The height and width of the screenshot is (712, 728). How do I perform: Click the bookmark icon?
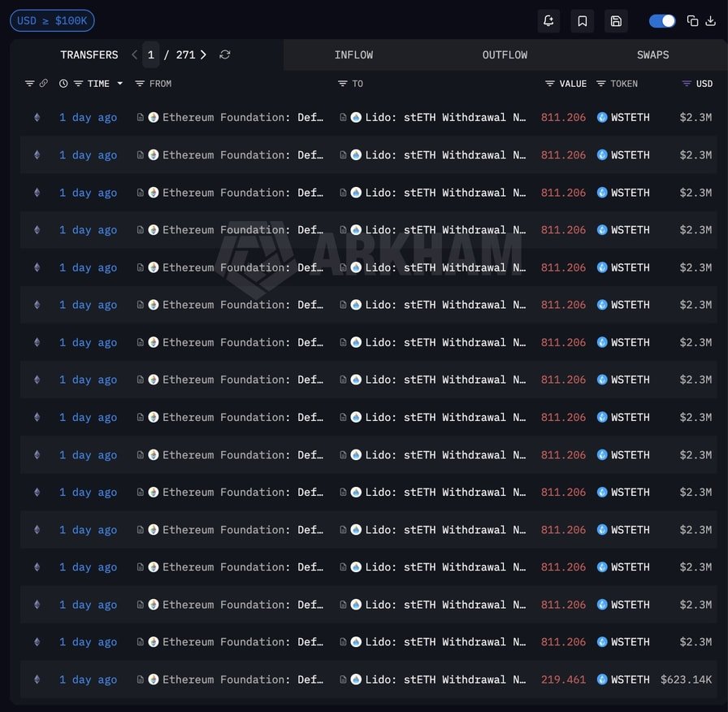[x=583, y=21]
